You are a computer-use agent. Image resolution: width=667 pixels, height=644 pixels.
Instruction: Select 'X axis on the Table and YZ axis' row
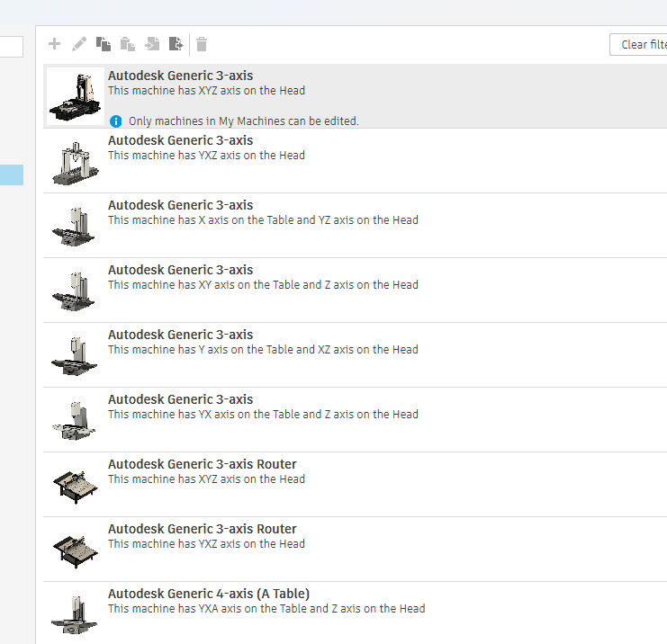click(356, 226)
